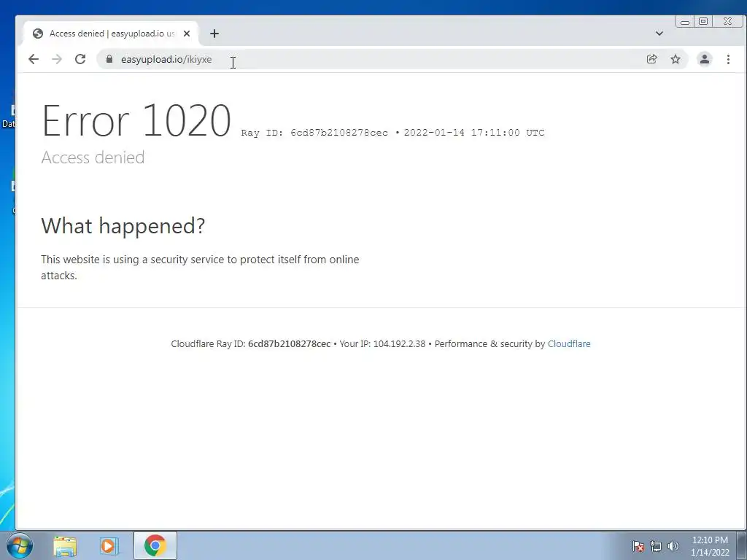Follow the Cloudflare link in footer
The image size is (747, 560).
[x=569, y=344]
